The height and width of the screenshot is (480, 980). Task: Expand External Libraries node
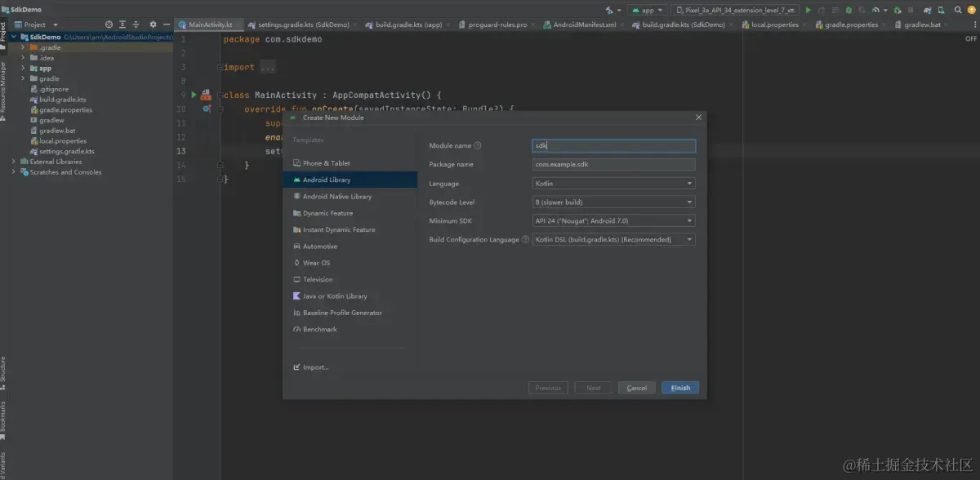(14, 162)
